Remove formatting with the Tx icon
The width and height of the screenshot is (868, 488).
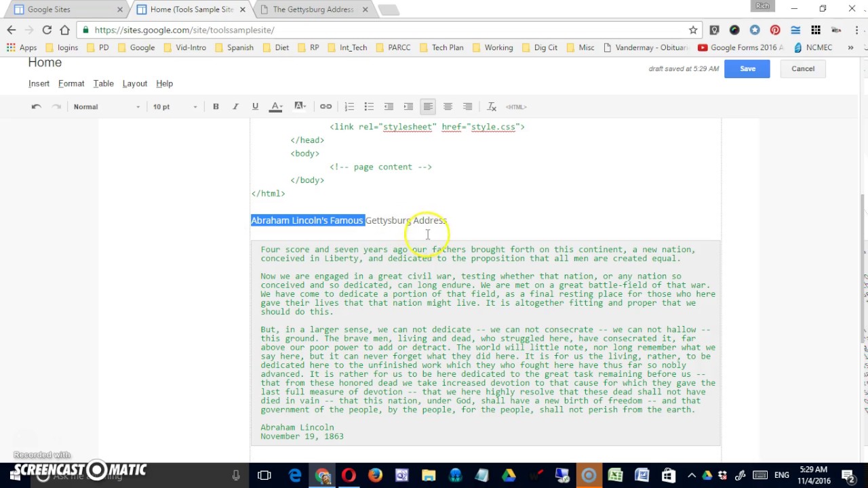(492, 106)
